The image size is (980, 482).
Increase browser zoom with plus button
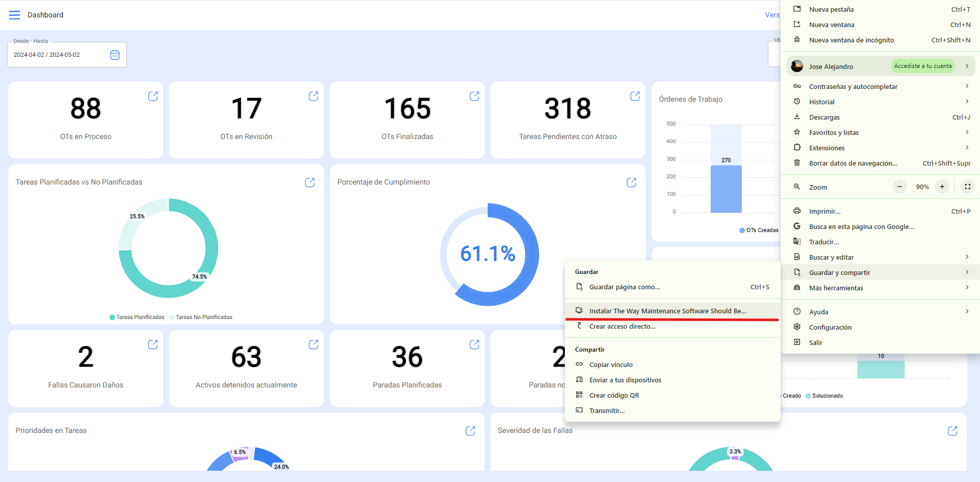point(942,187)
